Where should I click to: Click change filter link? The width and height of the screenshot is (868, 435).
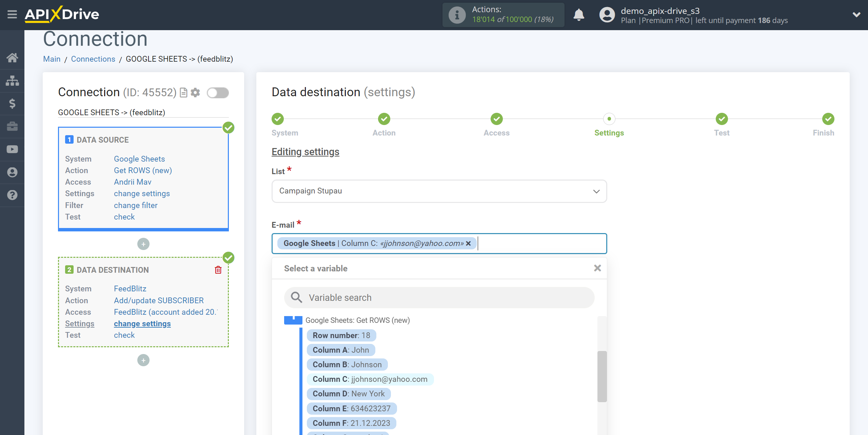136,205
